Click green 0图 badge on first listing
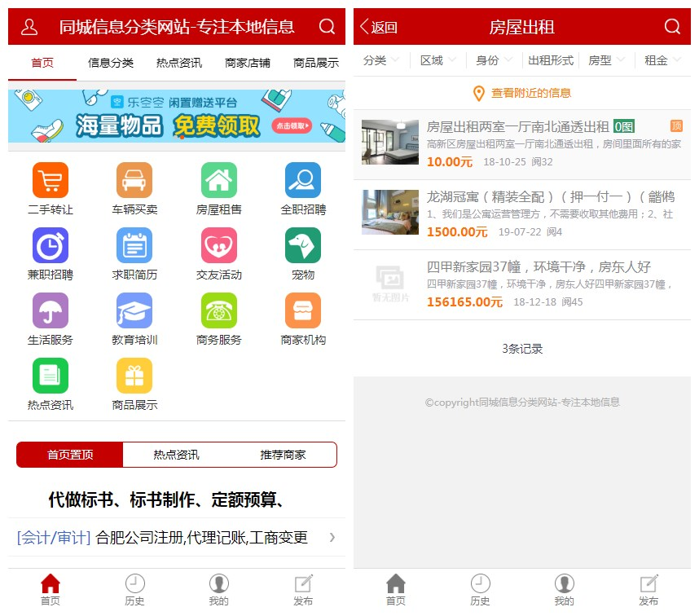The height and width of the screenshot is (616, 699). 624,126
